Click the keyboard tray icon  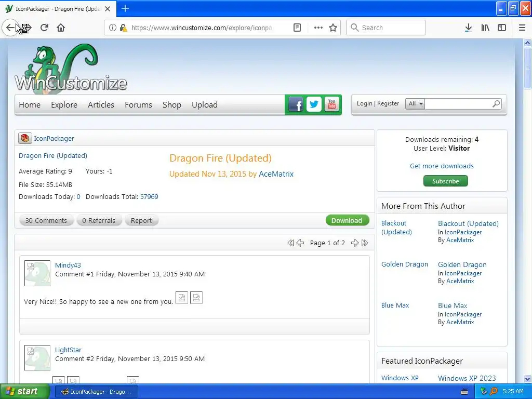point(464,392)
